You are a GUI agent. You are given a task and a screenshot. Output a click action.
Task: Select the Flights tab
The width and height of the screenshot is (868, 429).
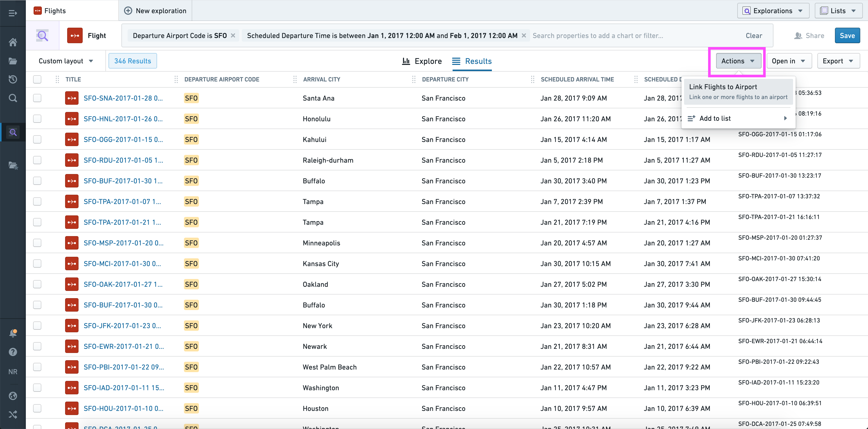coord(72,11)
